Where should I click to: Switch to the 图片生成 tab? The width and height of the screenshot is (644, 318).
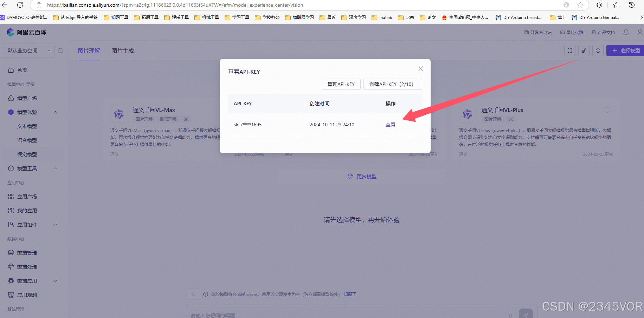point(123,51)
